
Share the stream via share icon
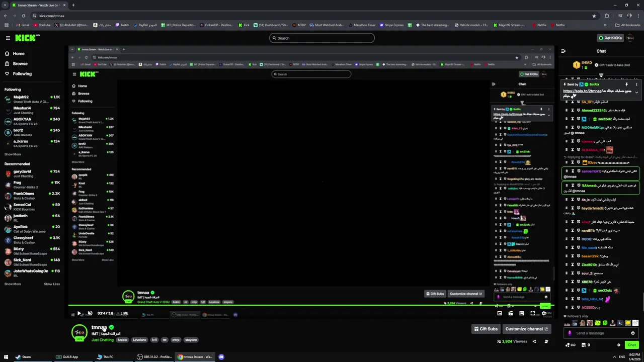pyautogui.click(x=534, y=341)
